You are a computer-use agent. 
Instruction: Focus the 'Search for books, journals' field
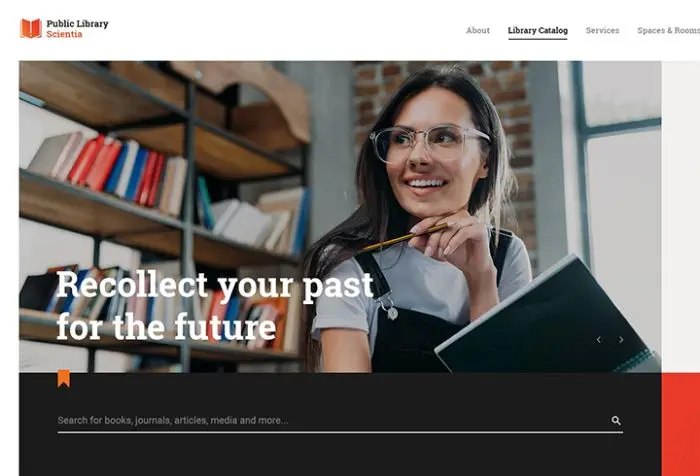click(x=333, y=420)
